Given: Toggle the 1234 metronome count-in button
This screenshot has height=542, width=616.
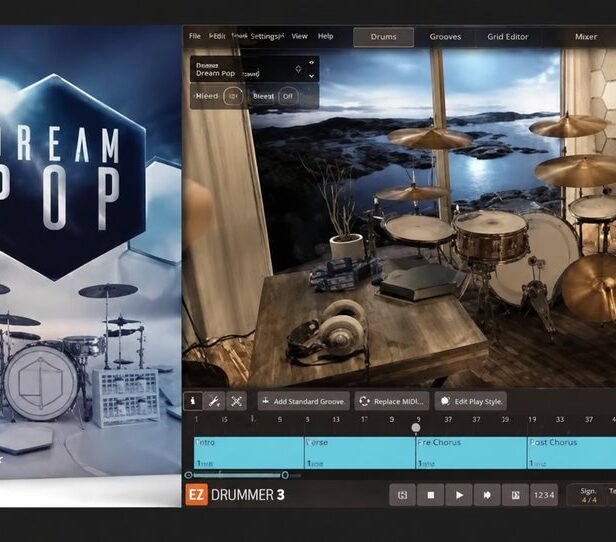Looking at the screenshot, I should [544, 495].
